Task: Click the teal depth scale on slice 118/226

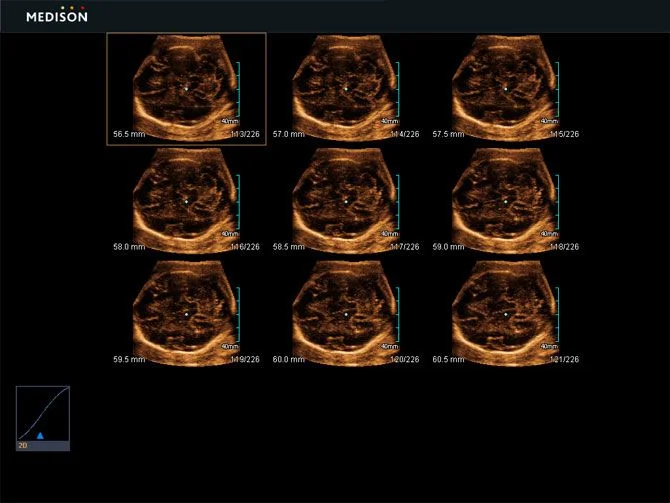Action: click(x=558, y=202)
